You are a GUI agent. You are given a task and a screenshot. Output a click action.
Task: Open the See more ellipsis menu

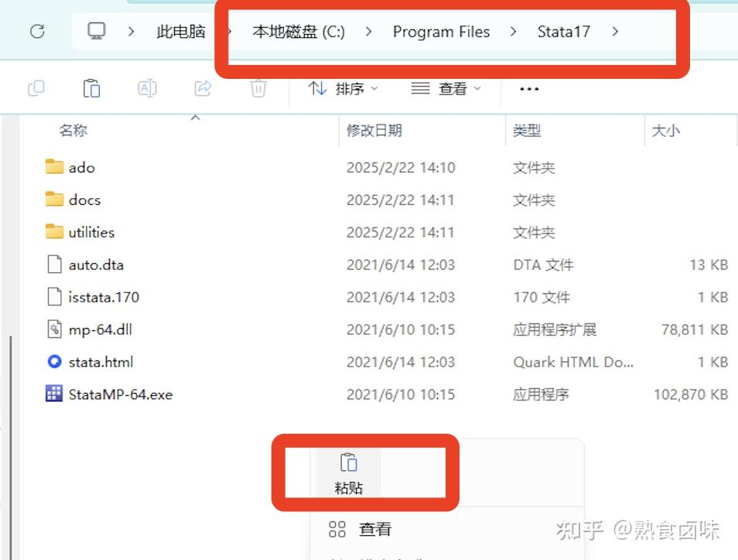528,88
